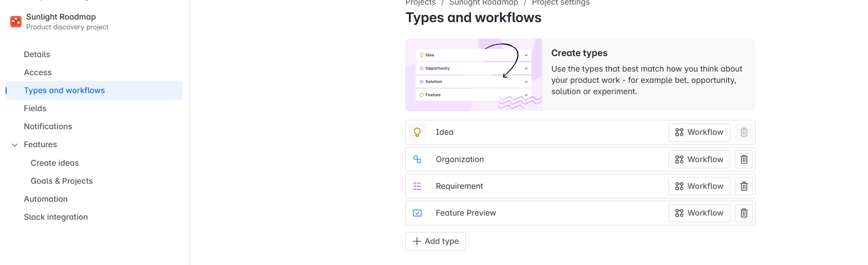Click the Organization type name

click(x=460, y=160)
